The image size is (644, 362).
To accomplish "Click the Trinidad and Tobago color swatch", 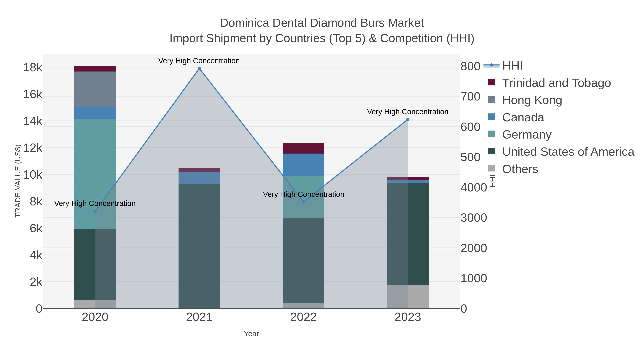I will (492, 82).
